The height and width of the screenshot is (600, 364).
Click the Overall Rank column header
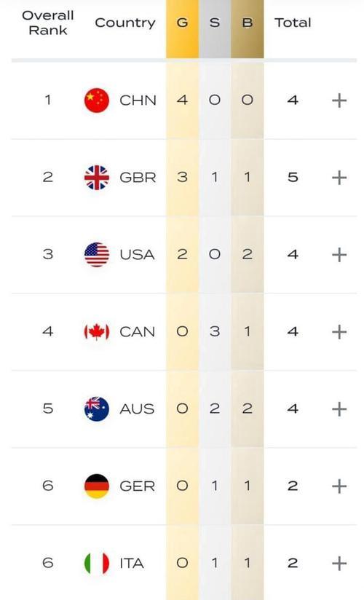[48, 23]
